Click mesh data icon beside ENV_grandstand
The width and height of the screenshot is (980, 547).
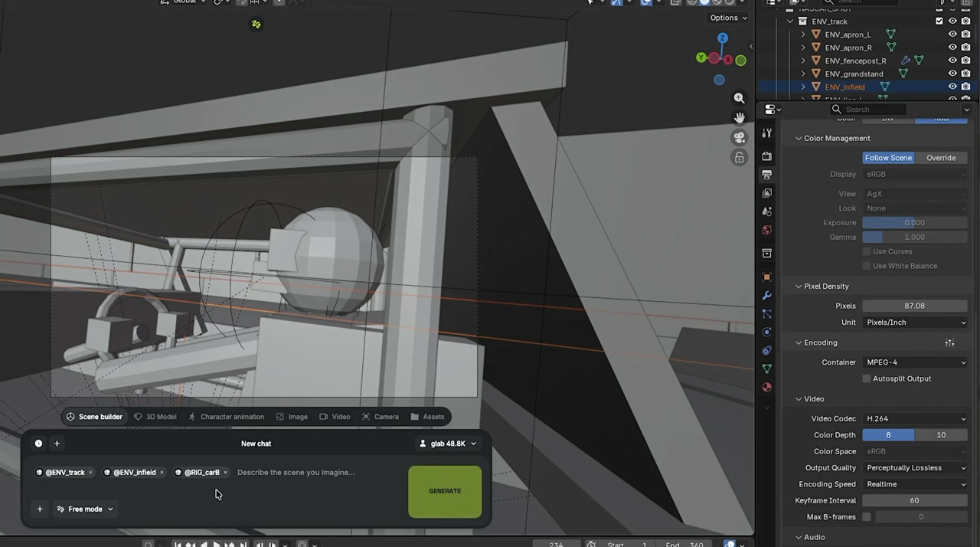[x=903, y=74]
